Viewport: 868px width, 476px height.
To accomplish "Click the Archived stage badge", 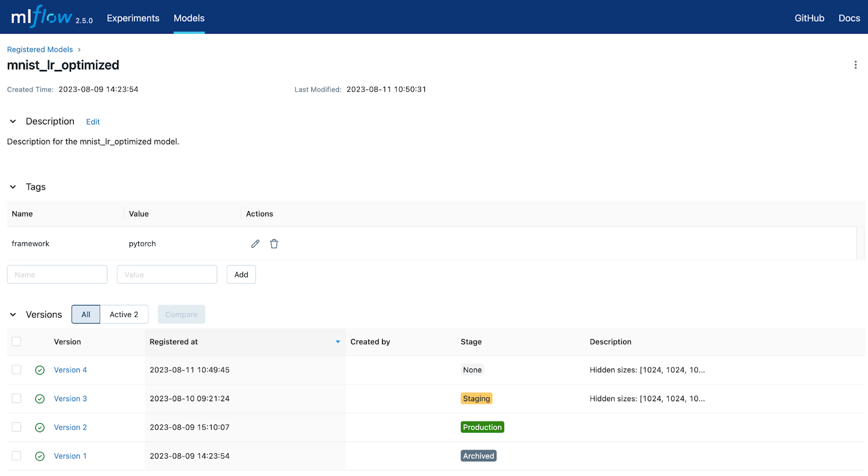I will 478,456.
